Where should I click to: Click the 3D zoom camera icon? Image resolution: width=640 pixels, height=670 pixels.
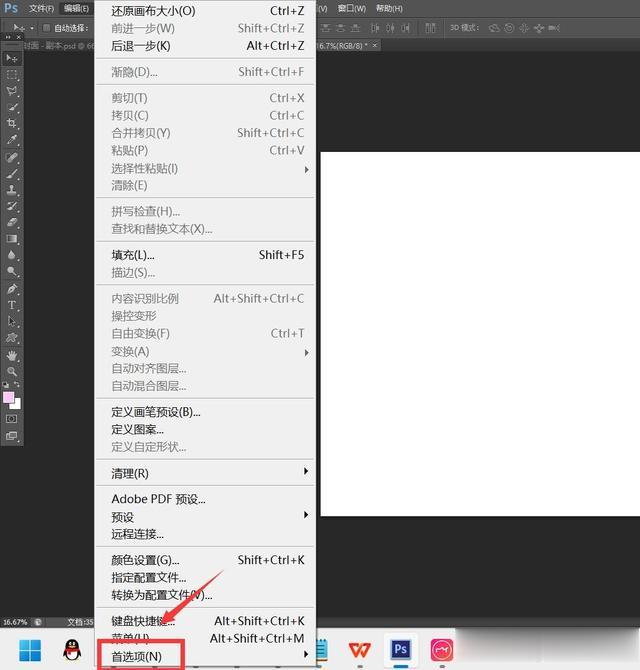(554, 28)
